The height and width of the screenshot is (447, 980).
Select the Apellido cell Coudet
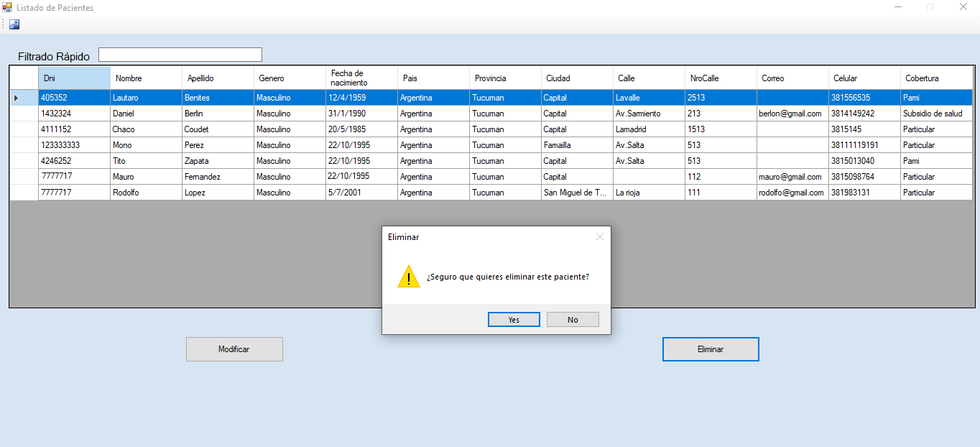tap(218, 129)
